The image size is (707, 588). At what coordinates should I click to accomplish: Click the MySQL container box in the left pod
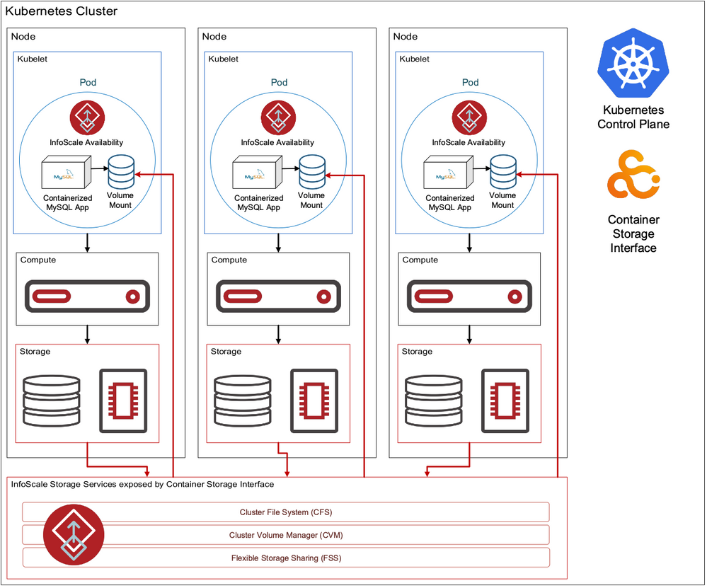coord(67,172)
